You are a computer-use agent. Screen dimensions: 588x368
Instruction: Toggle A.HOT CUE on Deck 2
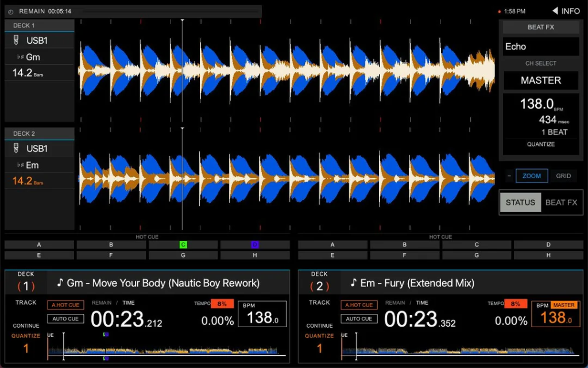(359, 305)
